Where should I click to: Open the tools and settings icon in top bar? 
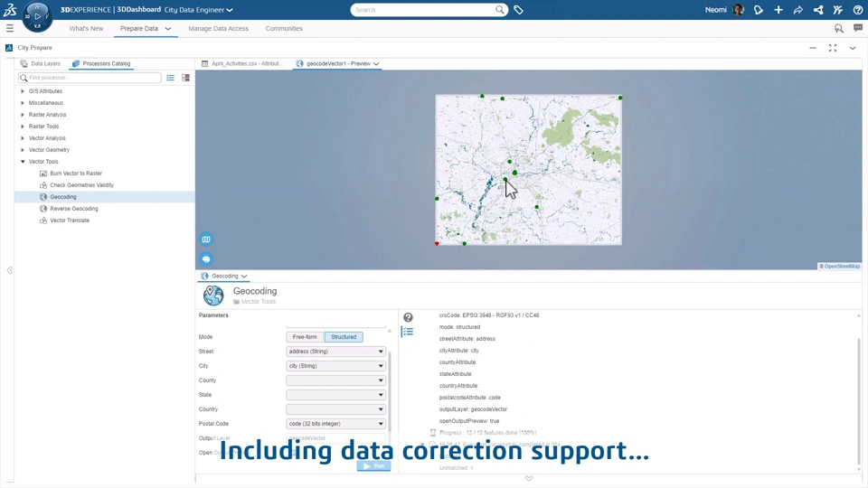[838, 10]
